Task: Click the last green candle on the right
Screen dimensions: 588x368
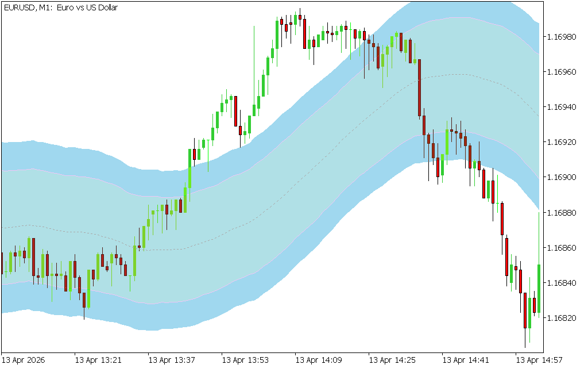Action: click(x=539, y=287)
